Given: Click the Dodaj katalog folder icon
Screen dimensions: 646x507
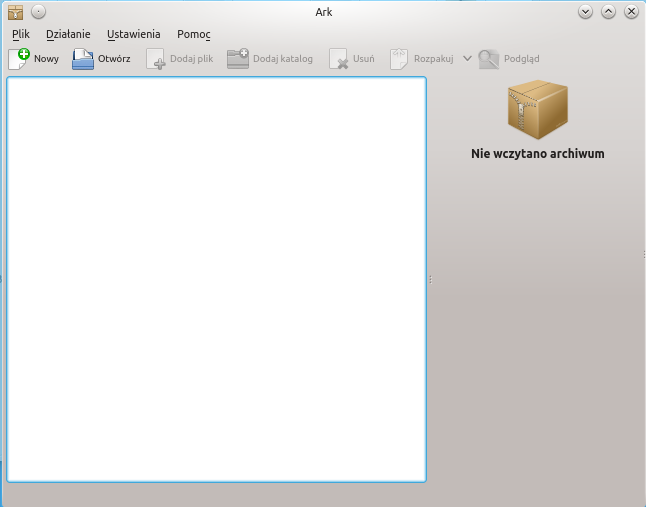Looking at the screenshot, I should tap(238, 58).
